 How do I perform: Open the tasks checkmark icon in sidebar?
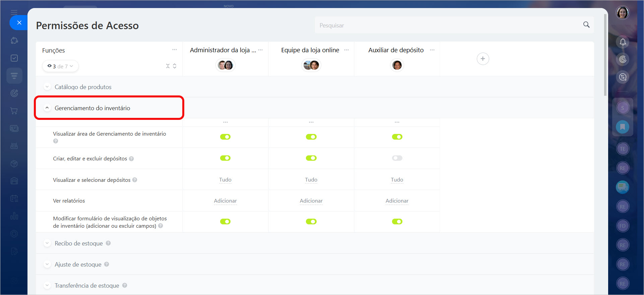[x=14, y=58]
